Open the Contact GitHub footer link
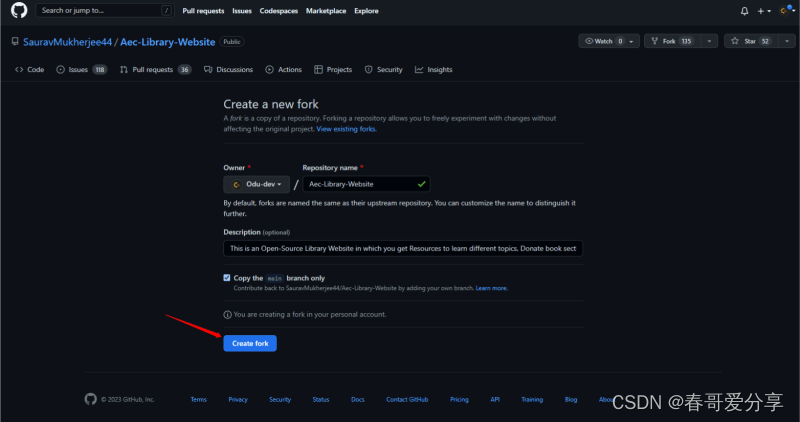Image resolution: width=800 pixels, height=422 pixels. [407, 400]
